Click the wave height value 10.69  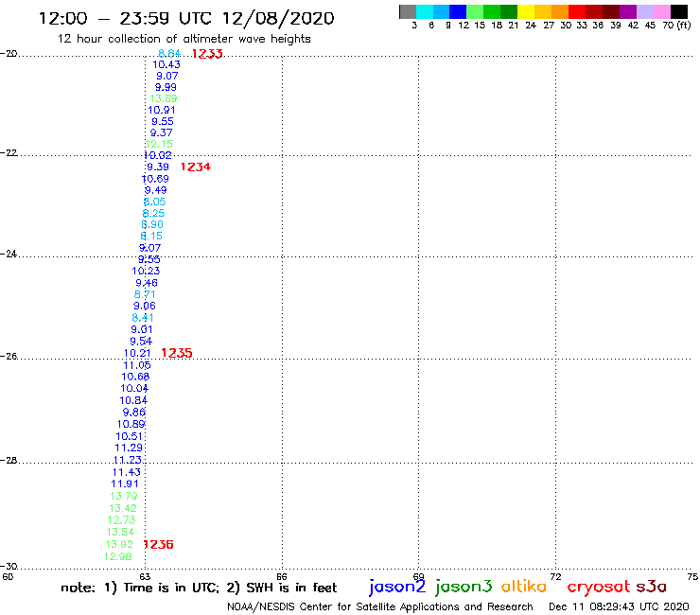point(155,179)
